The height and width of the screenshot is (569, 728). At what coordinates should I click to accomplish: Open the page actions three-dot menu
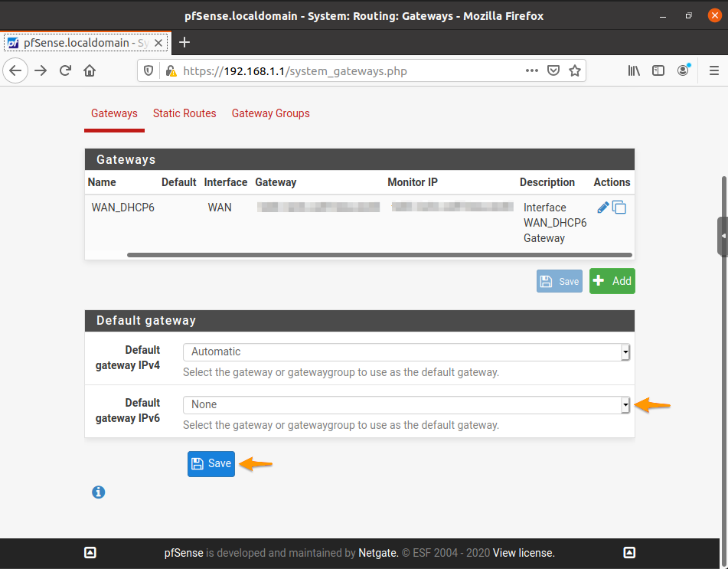coord(531,70)
